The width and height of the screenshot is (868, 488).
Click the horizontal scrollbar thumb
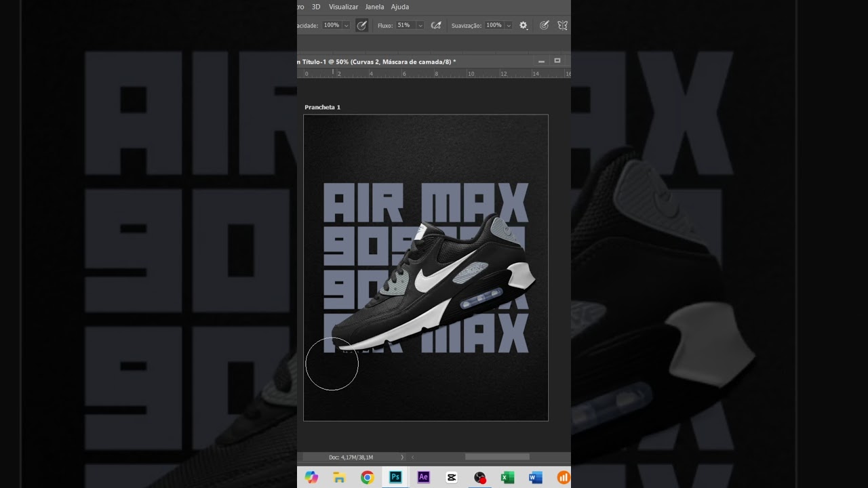tap(497, 457)
